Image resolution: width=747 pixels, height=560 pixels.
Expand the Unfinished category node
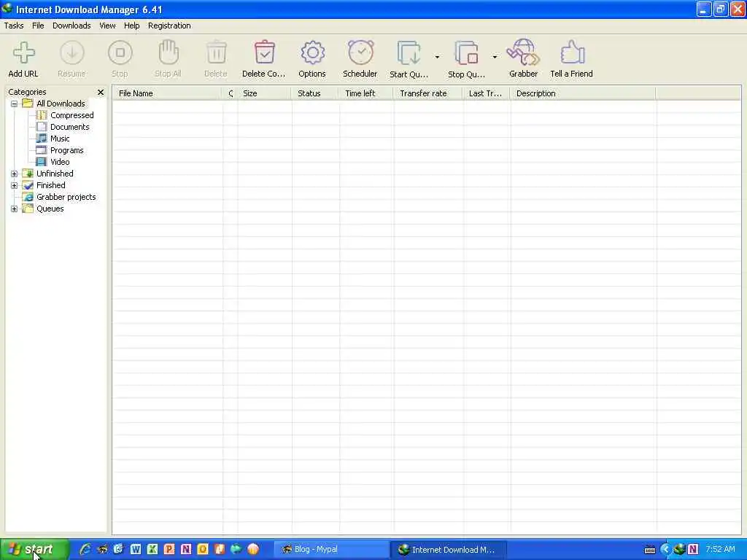tap(15, 174)
